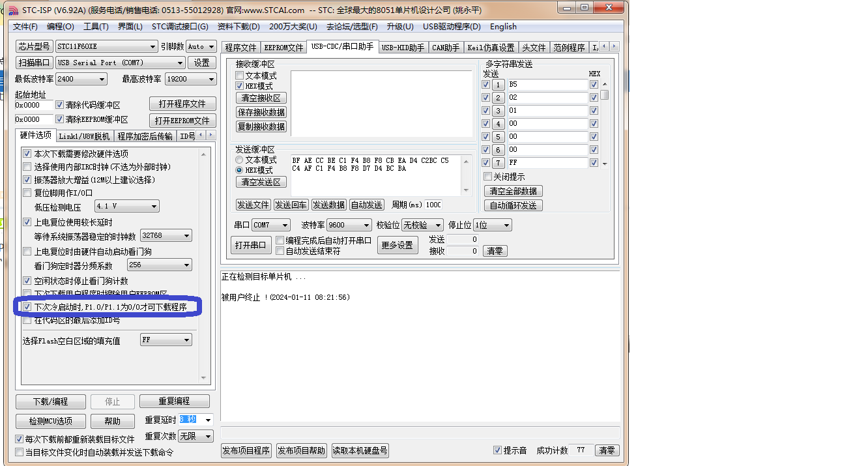Click number 7 send button in multi-string list
Screen dimensions: 868x466
coord(499,163)
